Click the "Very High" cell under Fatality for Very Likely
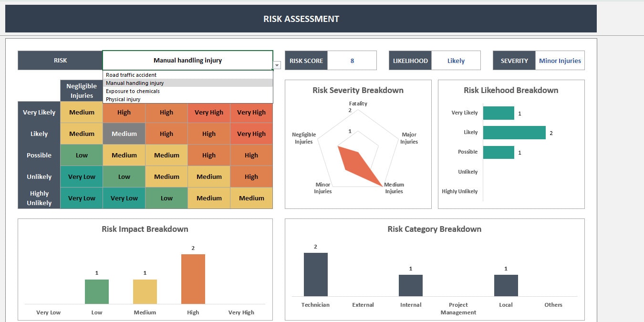This screenshot has height=322, width=644. 251,112
